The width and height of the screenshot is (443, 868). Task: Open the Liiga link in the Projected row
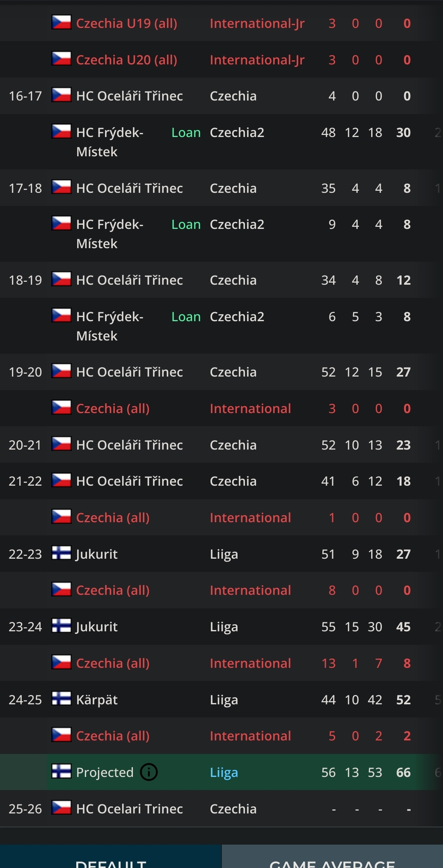pyautogui.click(x=224, y=773)
